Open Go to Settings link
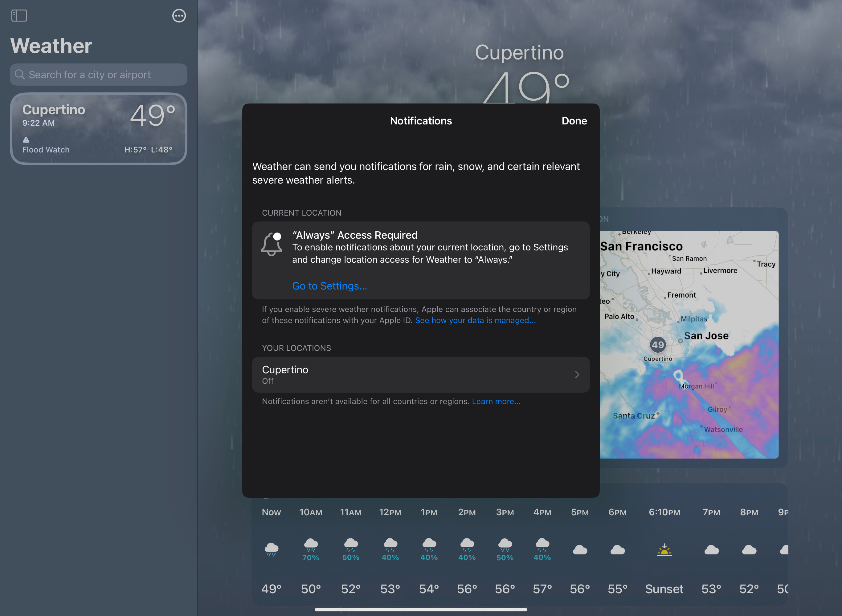The width and height of the screenshot is (842, 616). [x=329, y=286]
